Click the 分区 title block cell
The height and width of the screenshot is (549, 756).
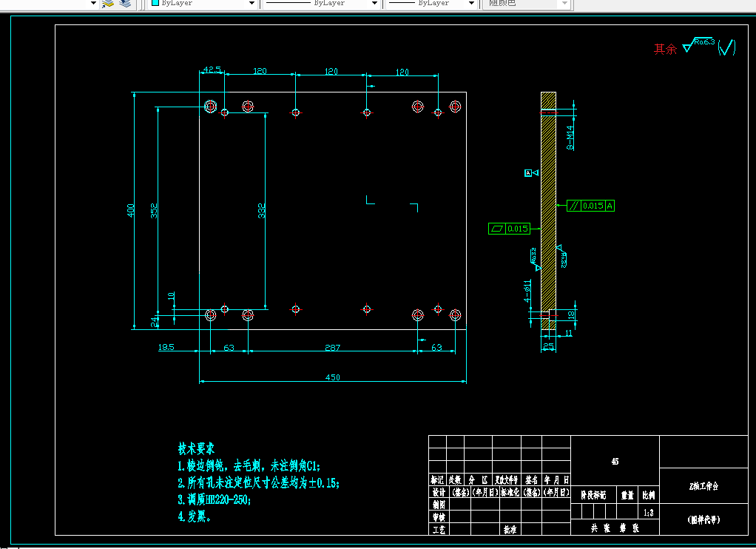point(478,479)
